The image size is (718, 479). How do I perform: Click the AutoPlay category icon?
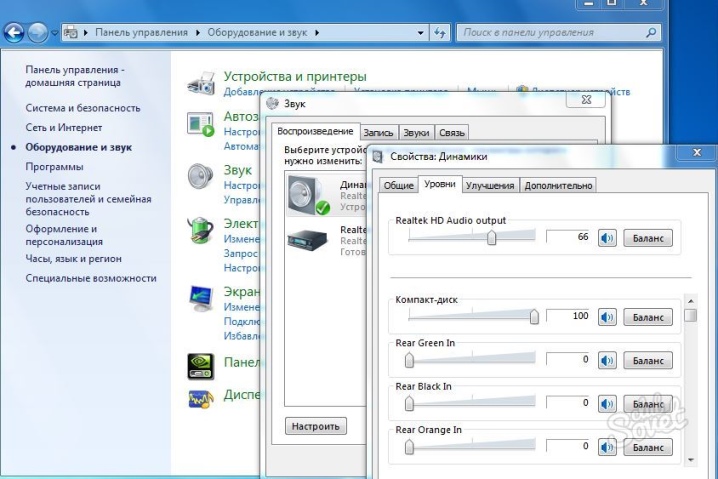pyautogui.click(x=201, y=125)
